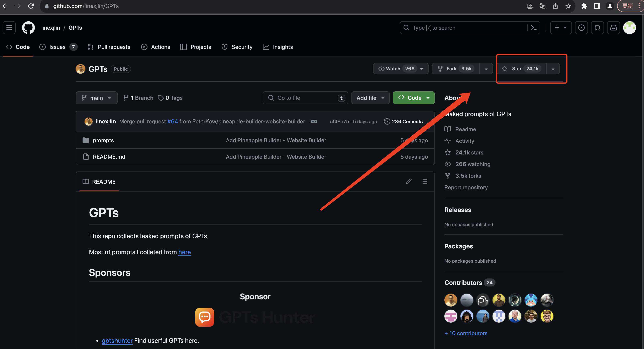Expand the main branch dropdown
Screen dimensions: 644x349
coord(97,98)
